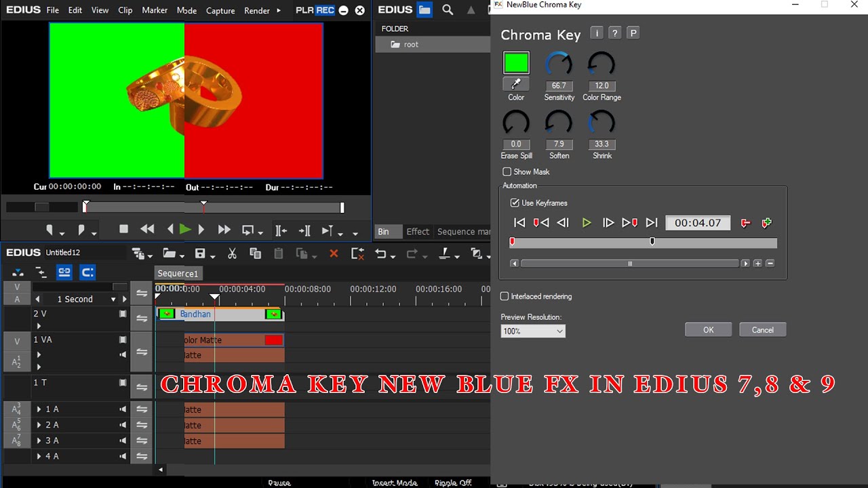The height and width of the screenshot is (488, 868).
Task: Click the Bin folder view icon
Action: point(425,9)
